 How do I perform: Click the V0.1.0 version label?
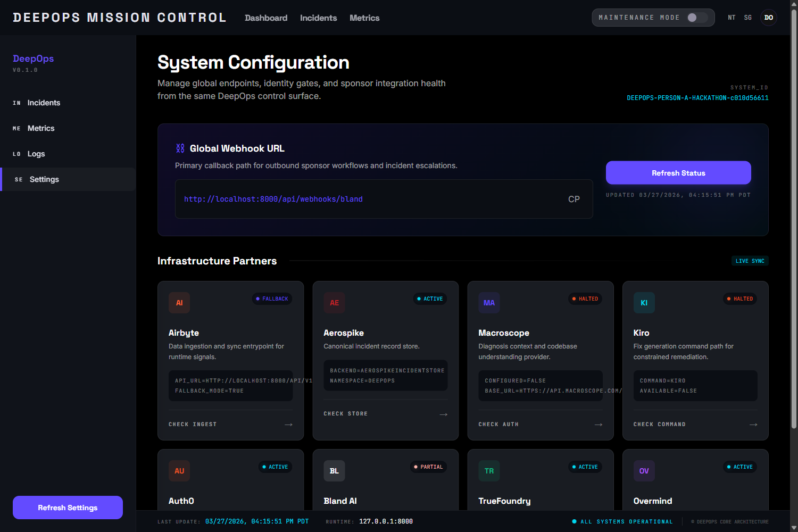tap(25, 70)
